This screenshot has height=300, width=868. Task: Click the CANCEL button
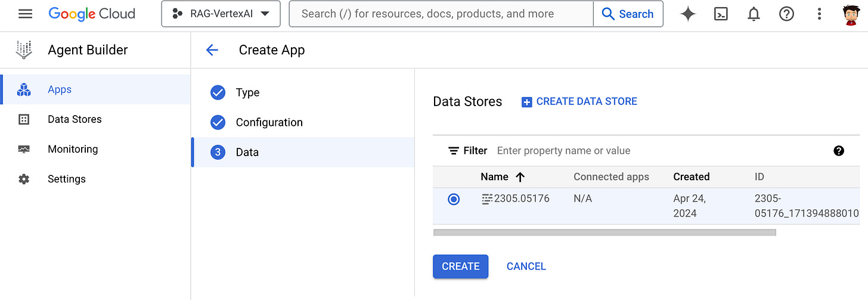point(526,267)
